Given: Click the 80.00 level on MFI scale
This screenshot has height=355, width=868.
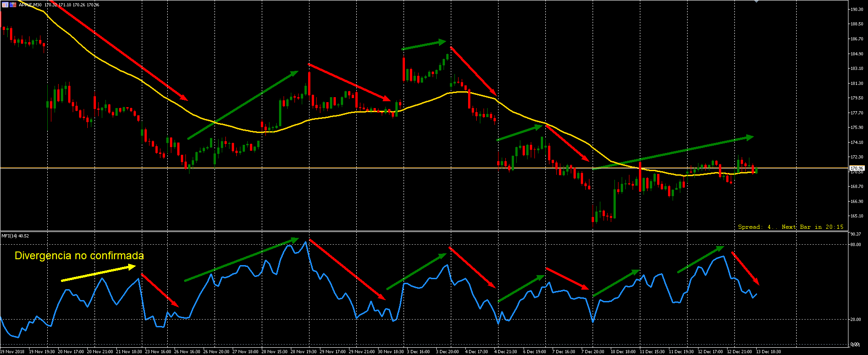Looking at the screenshot, I should [855, 245].
